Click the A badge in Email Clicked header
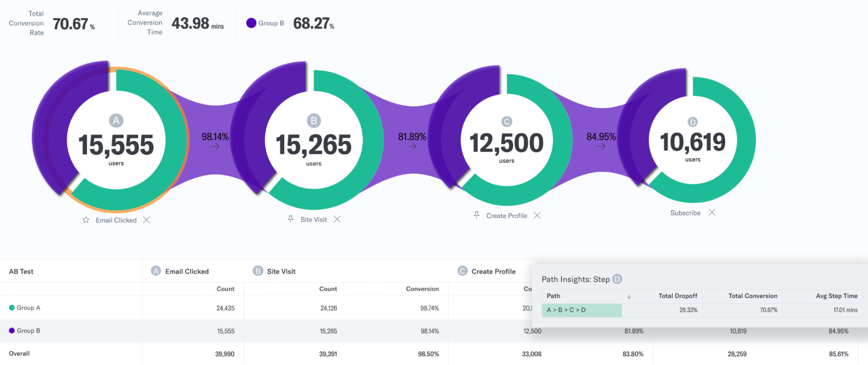Screen dimensions: 868x365 pyautogui.click(x=156, y=271)
